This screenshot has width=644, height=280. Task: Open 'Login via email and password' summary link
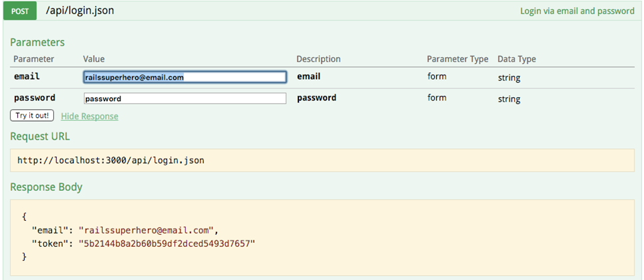pyautogui.click(x=577, y=11)
